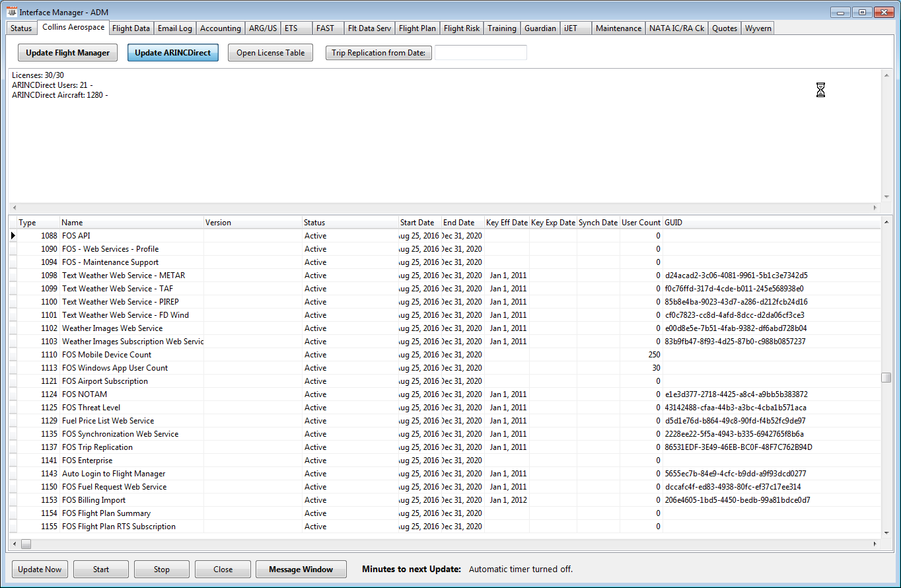Select the row marker arrow for FOS API

click(13, 236)
